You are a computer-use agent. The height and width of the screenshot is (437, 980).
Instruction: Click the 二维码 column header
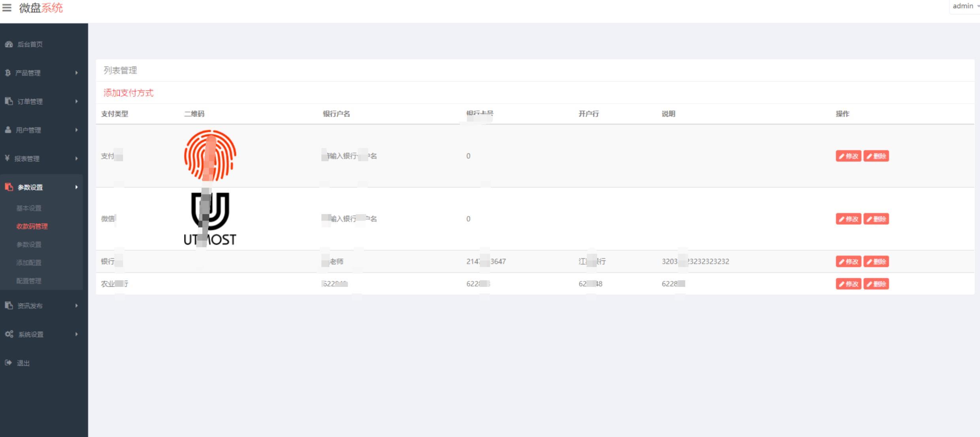click(194, 114)
